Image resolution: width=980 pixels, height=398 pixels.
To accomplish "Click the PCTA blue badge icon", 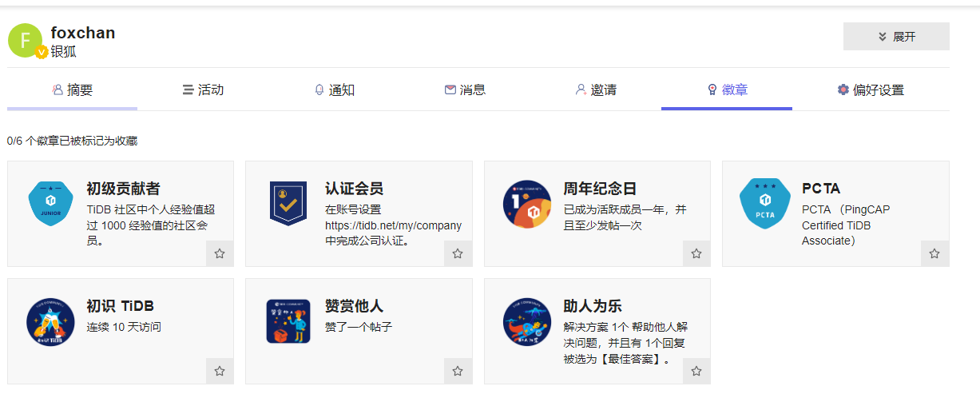I will coord(765,204).
